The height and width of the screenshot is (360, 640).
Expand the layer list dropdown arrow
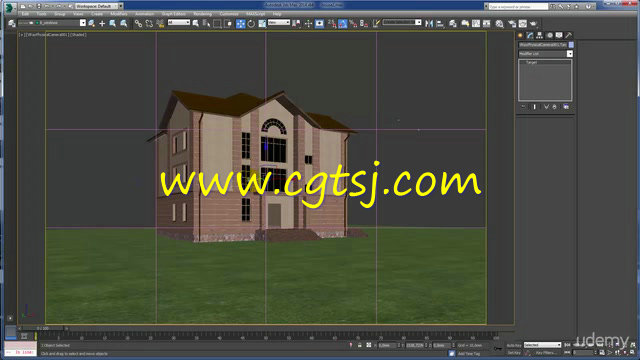tap(83, 23)
